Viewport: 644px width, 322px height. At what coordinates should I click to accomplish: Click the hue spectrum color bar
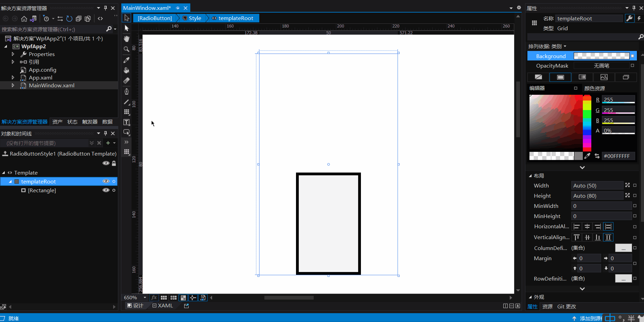click(x=587, y=123)
